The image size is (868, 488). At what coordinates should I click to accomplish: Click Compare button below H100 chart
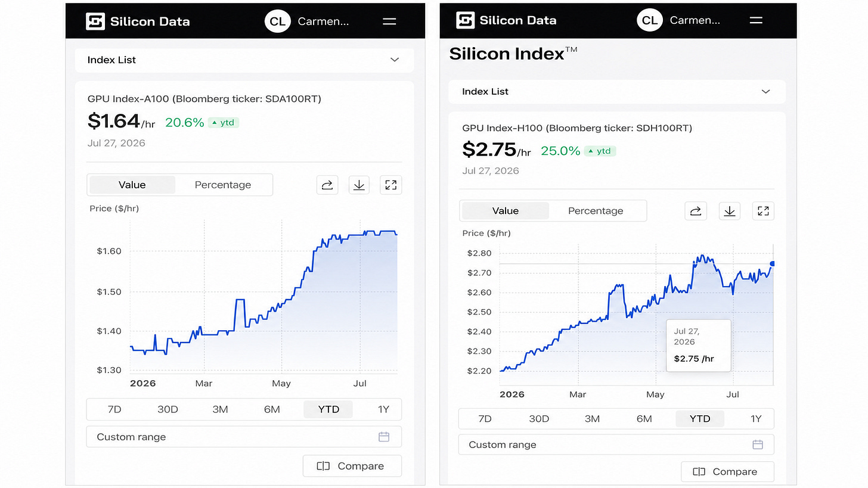coord(727,471)
